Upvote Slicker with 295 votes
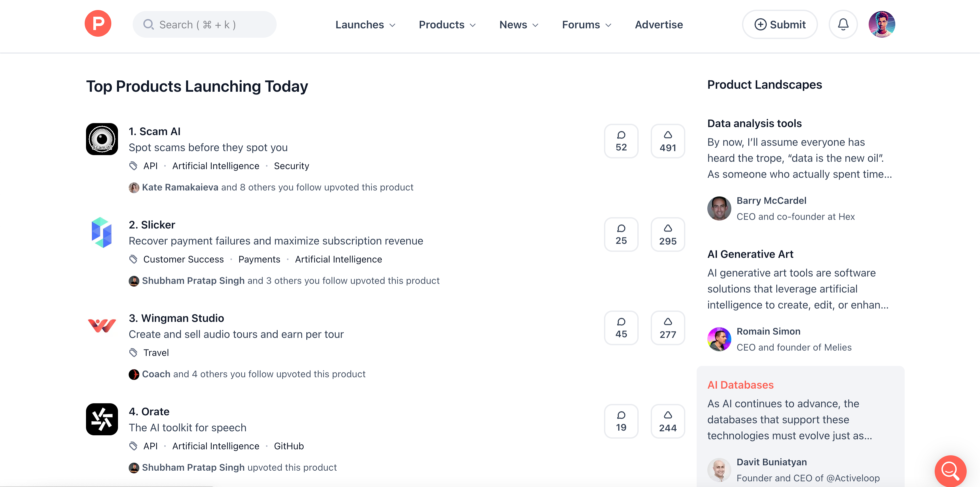Screen dimensions: 980x487 668,234
